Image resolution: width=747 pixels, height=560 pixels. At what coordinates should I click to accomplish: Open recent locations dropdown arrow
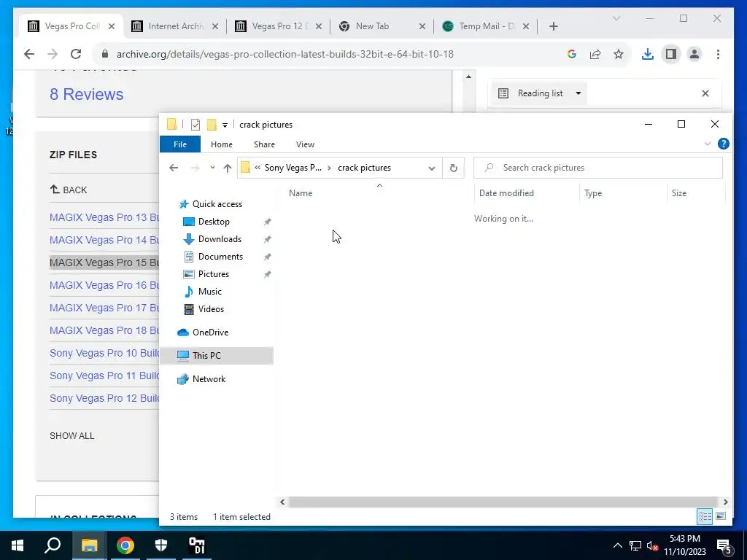click(x=212, y=168)
